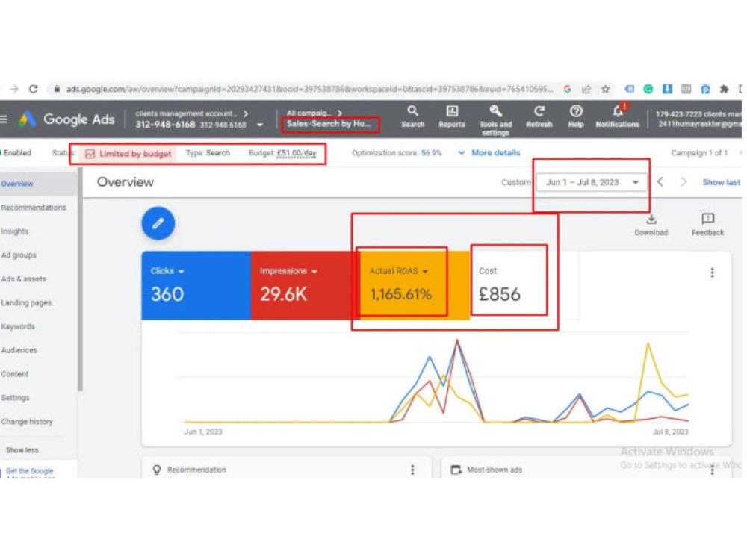This screenshot has height=560, width=747.
Task: Click the Most-shown ads card icon
Action: point(456,470)
